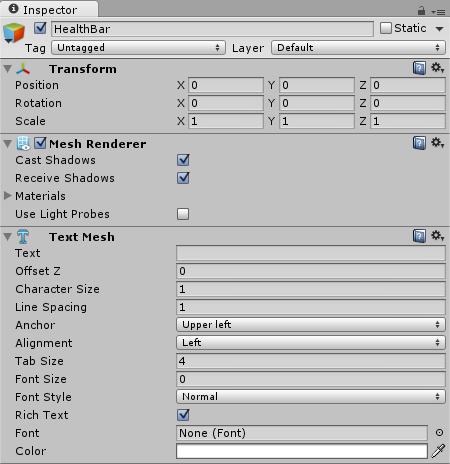Click the Text Mesh Text field
The width and height of the screenshot is (450, 464).
(x=311, y=253)
